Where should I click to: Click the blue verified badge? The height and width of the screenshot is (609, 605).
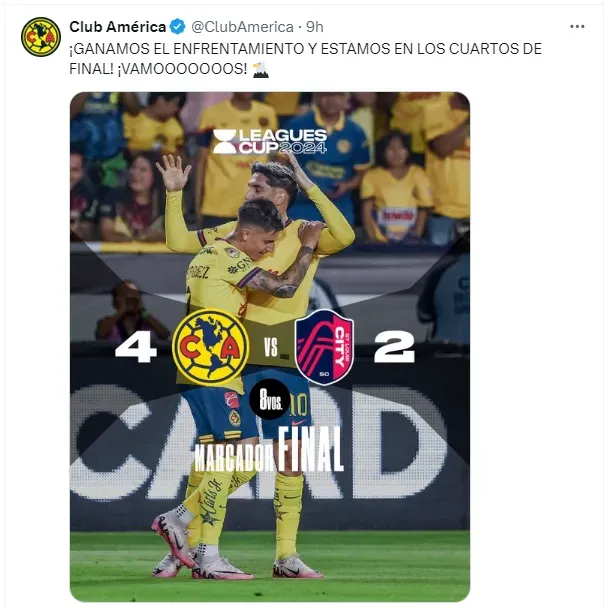[178, 27]
